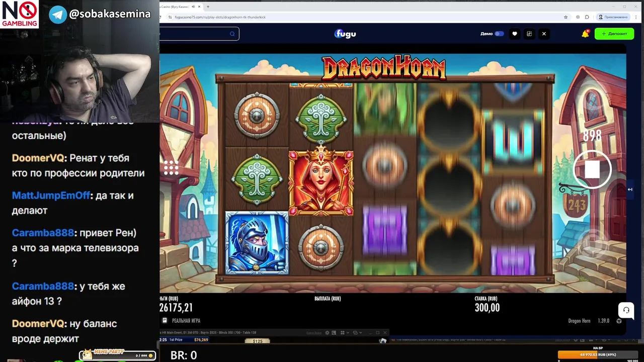Click the blue knight symbol on reel
The width and height of the screenshot is (644, 362).
(x=257, y=242)
